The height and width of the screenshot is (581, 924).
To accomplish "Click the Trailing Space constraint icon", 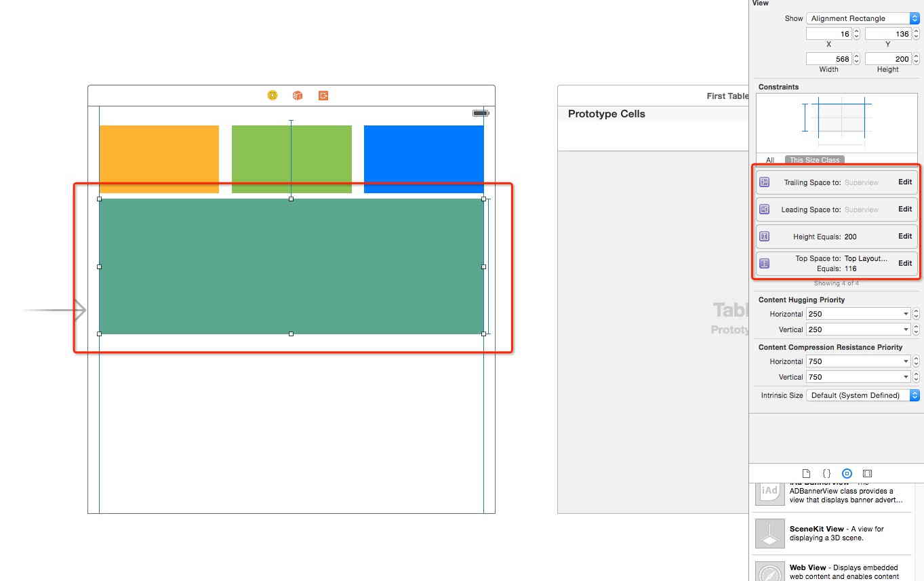I will pos(765,182).
